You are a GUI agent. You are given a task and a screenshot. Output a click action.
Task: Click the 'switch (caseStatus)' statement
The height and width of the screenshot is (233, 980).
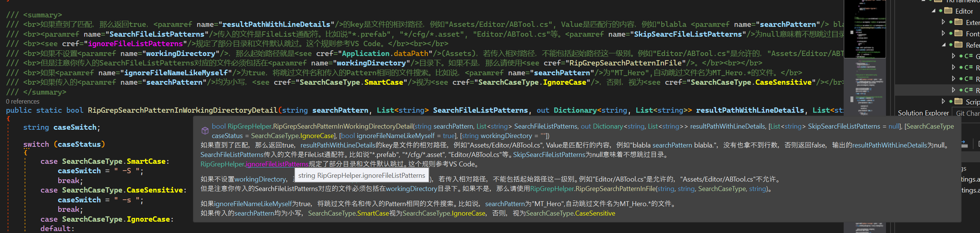coord(64,144)
